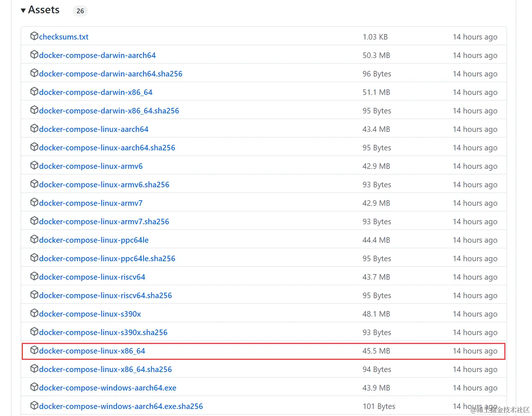Click package icon for docker-compose-linux-x86_64.sha256
The image size is (532, 416).
click(x=34, y=368)
